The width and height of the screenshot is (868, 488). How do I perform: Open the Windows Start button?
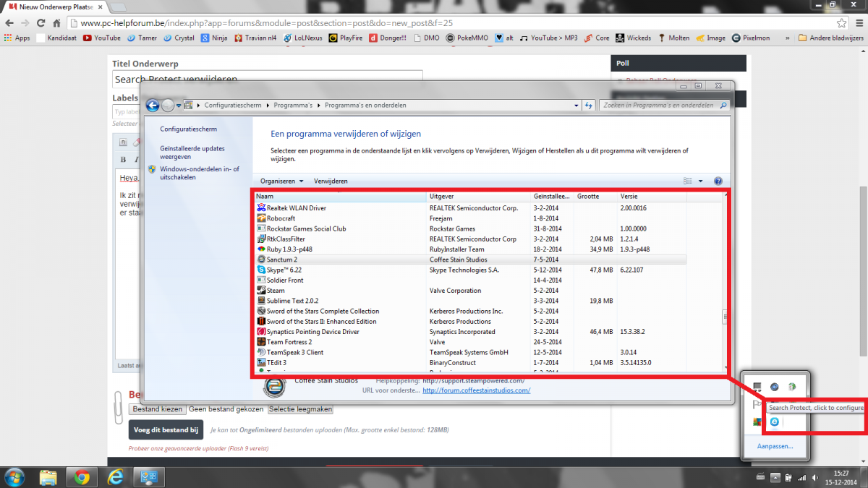click(x=14, y=476)
